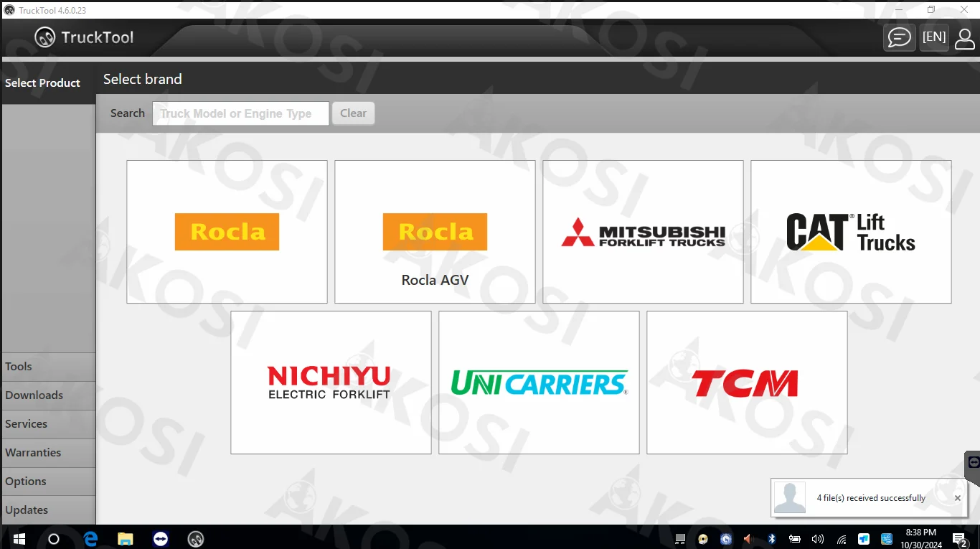Viewport: 980px width, 549px height.
Task: Open the user account profile icon
Action: 965,37
